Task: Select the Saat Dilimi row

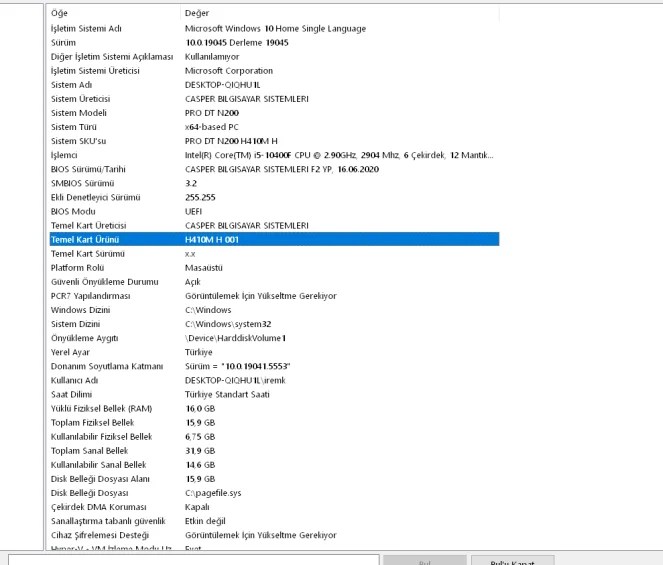Action: coord(72,395)
